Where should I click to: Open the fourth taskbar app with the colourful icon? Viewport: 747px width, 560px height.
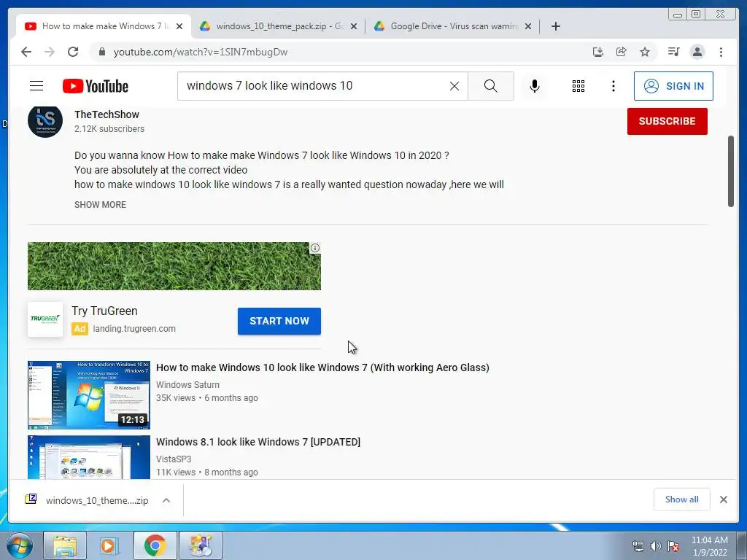pos(201,545)
